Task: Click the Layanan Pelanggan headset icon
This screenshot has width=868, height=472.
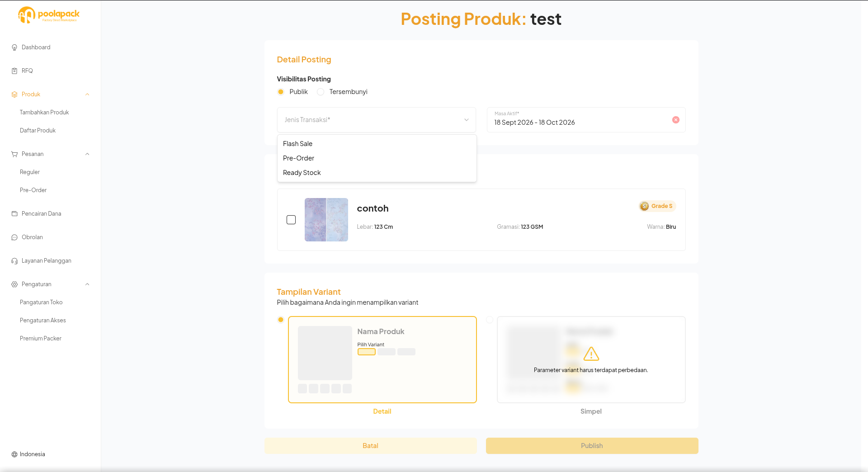Action: pyautogui.click(x=14, y=261)
